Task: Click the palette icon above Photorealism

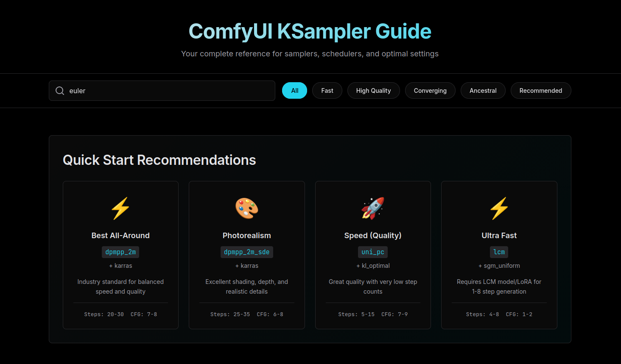Action: (247, 208)
